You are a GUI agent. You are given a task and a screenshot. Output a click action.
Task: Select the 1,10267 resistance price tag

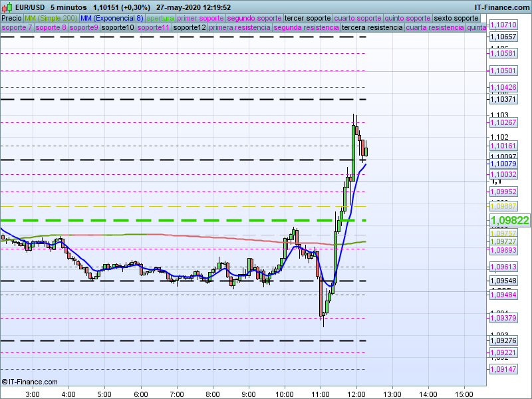pyautogui.click(x=502, y=122)
